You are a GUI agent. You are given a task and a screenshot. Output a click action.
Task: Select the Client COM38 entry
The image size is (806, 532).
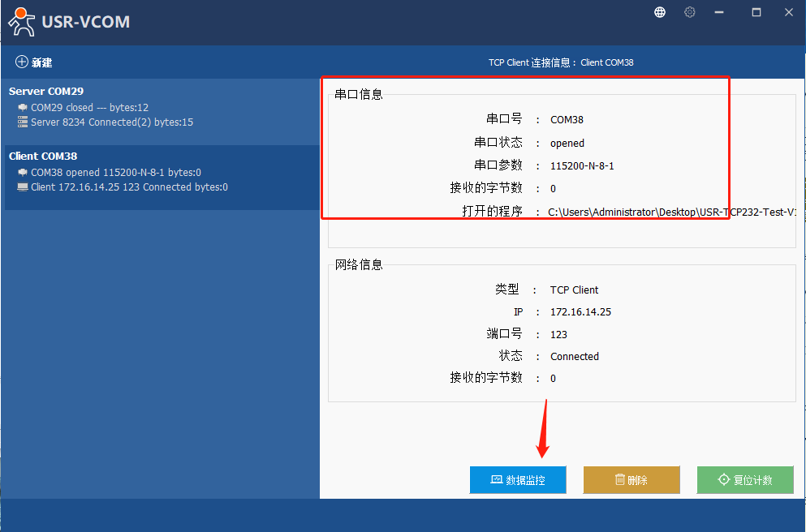(x=43, y=157)
